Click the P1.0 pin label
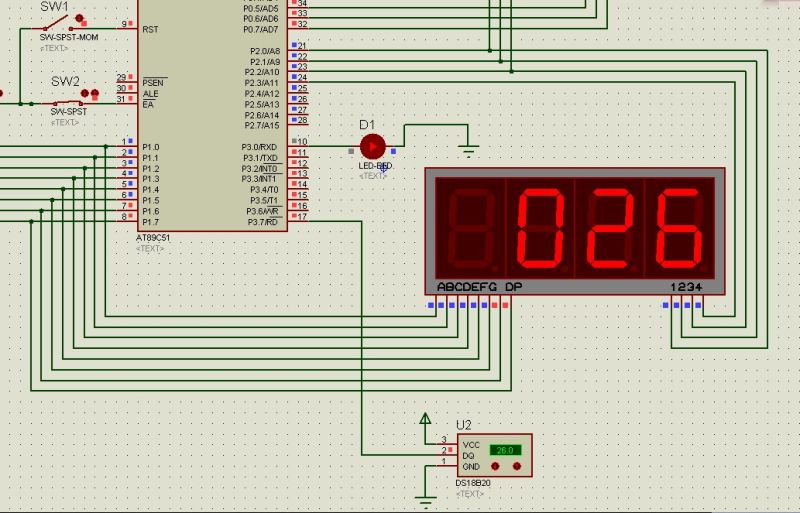Screen dimensions: 800x513 (x=151, y=147)
